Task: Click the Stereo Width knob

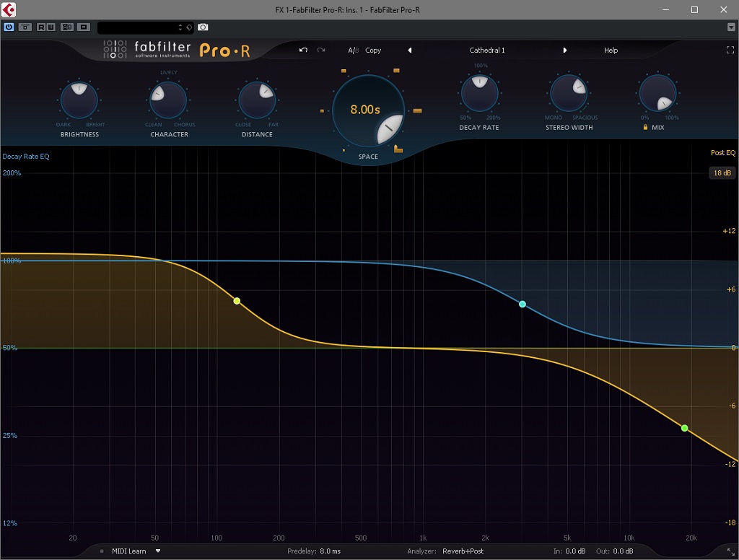Action: coord(569,93)
